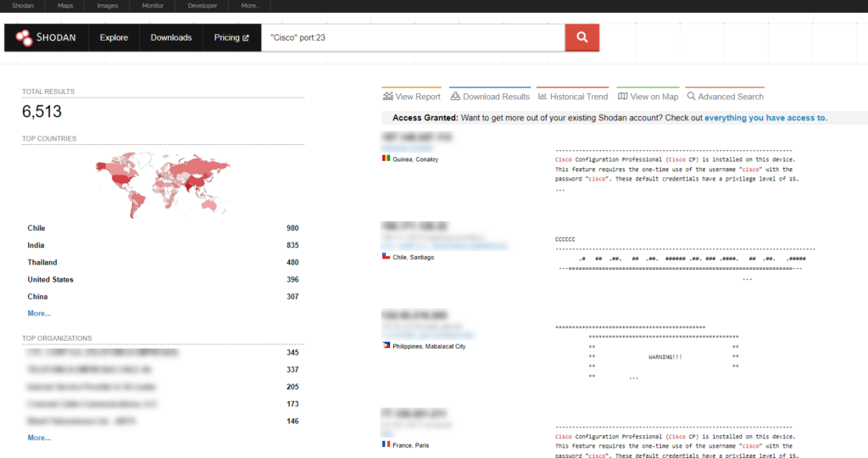Image resolution: width=868 pixels, height=458 pixels.
Task: Click the world map of top countries
Action: [163, 184]
